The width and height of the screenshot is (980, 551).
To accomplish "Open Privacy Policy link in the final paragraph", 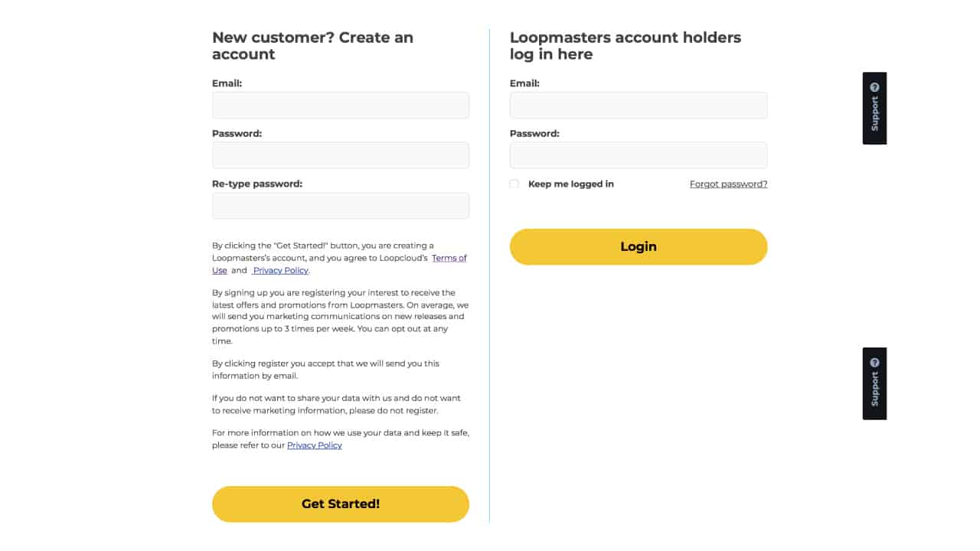I will (314, 445).
